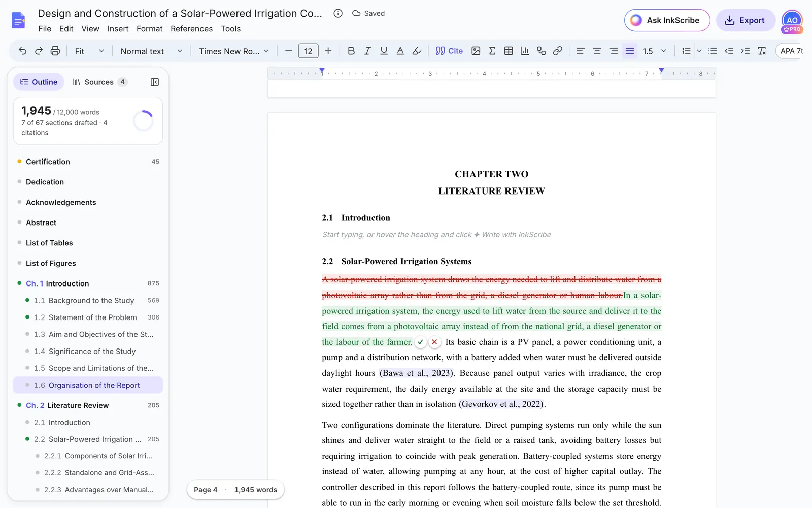
Task: Export the document
Action: 745,20
